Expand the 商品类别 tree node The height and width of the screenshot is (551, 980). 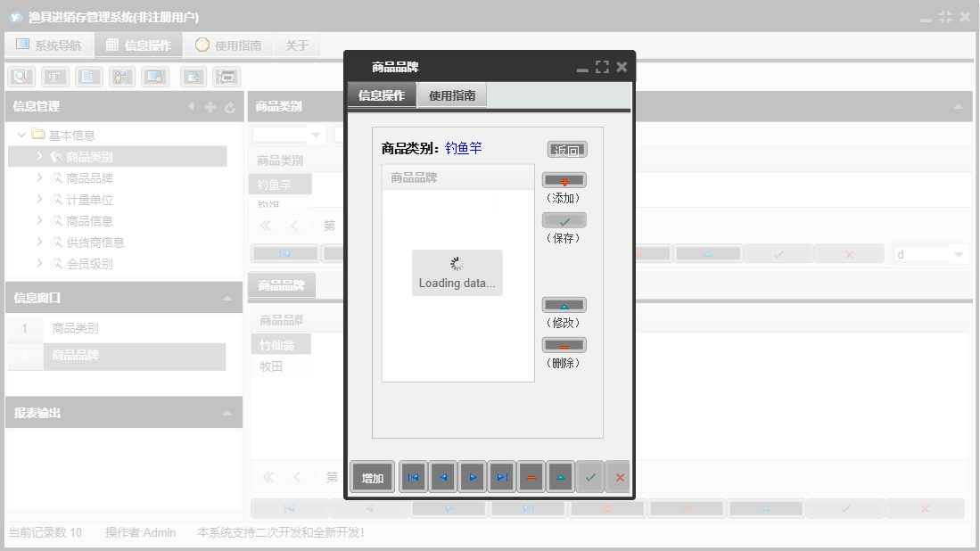tap(39, 156)
